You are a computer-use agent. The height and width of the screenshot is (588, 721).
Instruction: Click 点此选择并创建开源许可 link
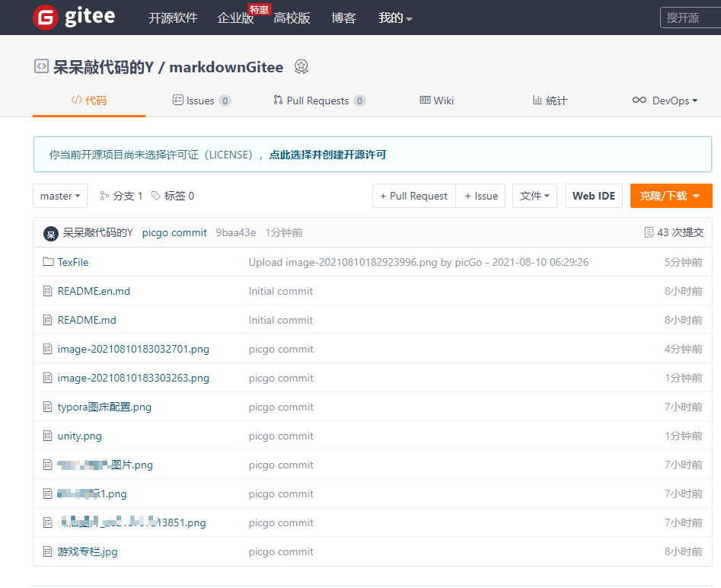pyautogui.click(x=327, y=155)
